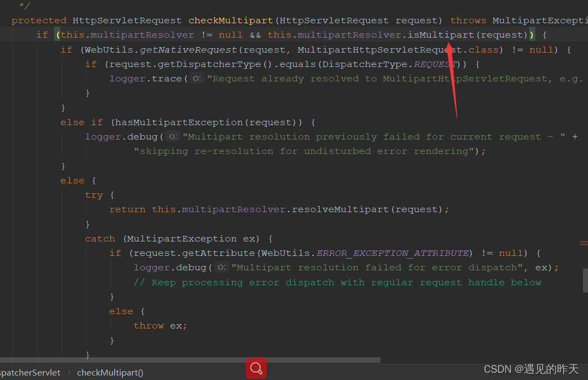Select DispatcherServlet breadcrumb at bottom left
This screenshot has height=380, width=588.
30,372
